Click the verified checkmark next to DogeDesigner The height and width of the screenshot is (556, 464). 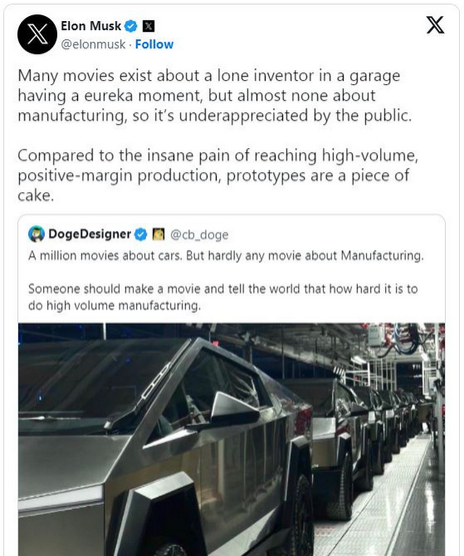click(x=141, y=234)
